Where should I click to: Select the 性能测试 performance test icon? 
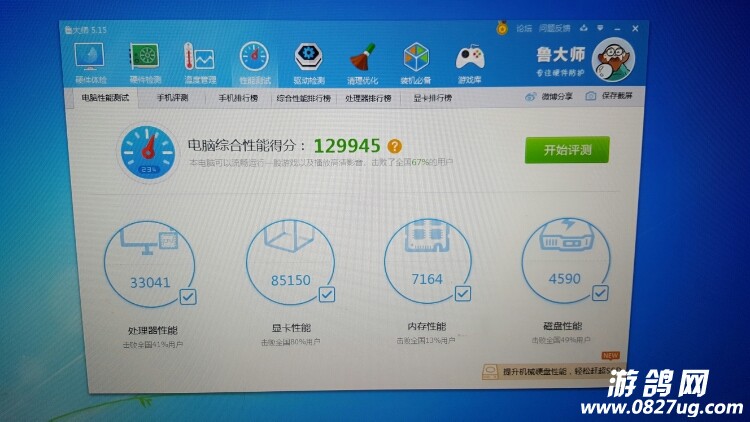click(254, 63)
